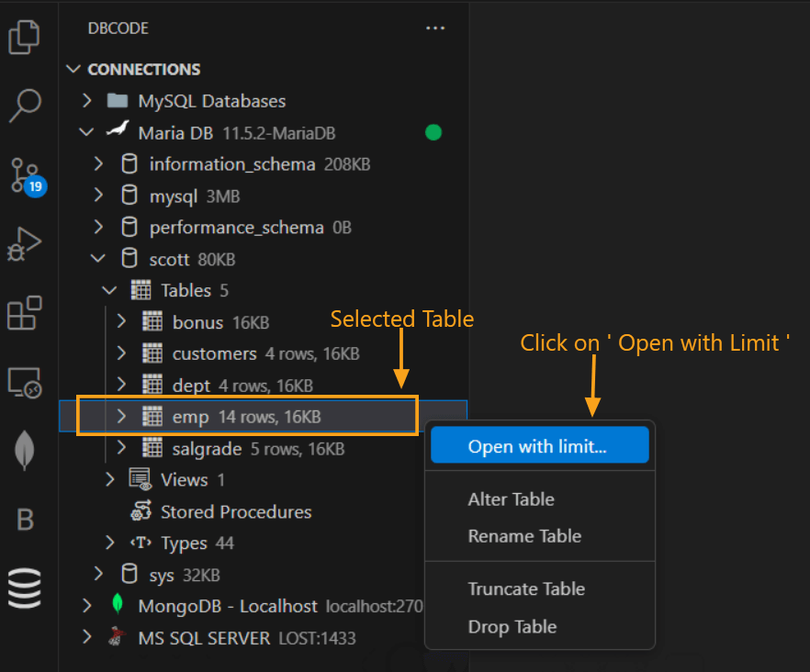Click the salgrade 5 rows, 16KB label

click(x=258, y=449)
